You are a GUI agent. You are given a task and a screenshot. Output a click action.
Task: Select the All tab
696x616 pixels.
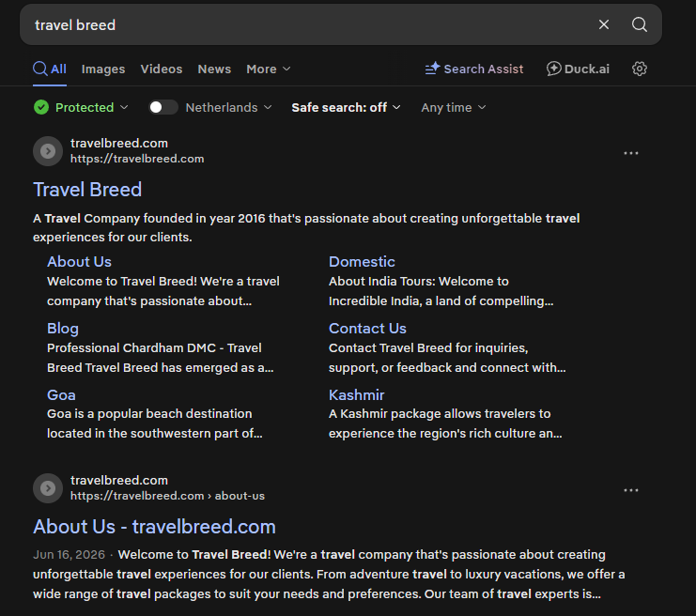pyautogui.click(x=50, y=69)
